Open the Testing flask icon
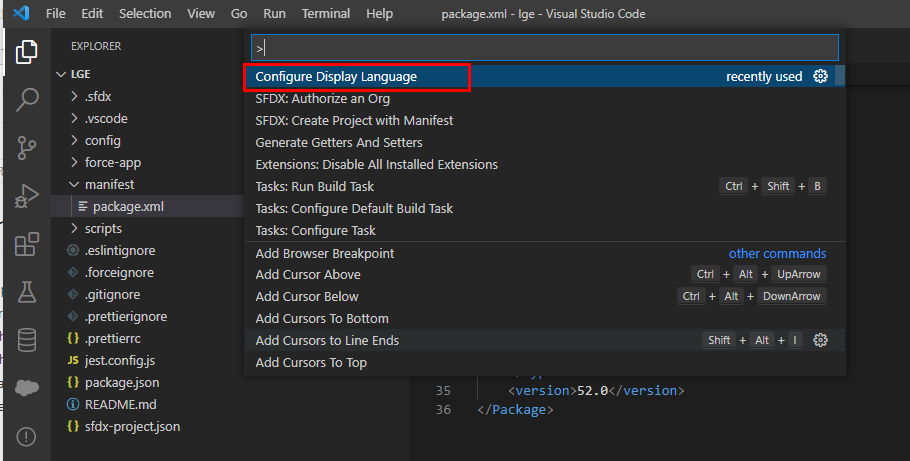This screenshot has height=461, width=910. (x=27, y=293)
